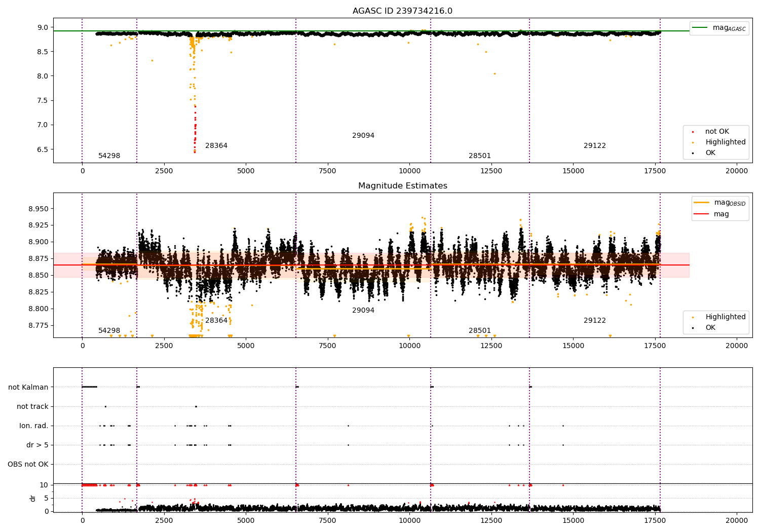Select obsid label 54298 in middle plot
This screenshot has width=760, height=532.
pos(109,331)
